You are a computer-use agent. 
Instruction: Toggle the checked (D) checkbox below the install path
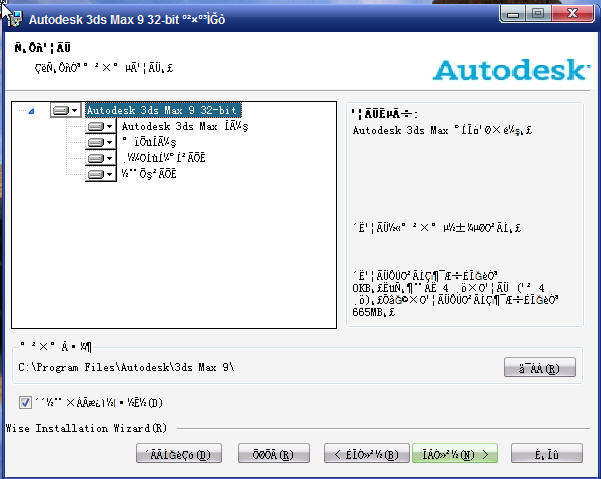pyautogui.click(x=25, y=403)
